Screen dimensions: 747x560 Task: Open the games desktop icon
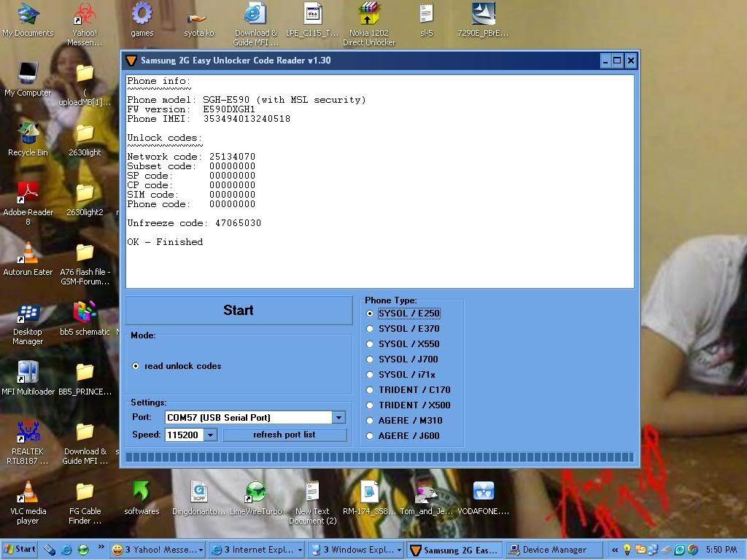(x=142, y=20)
